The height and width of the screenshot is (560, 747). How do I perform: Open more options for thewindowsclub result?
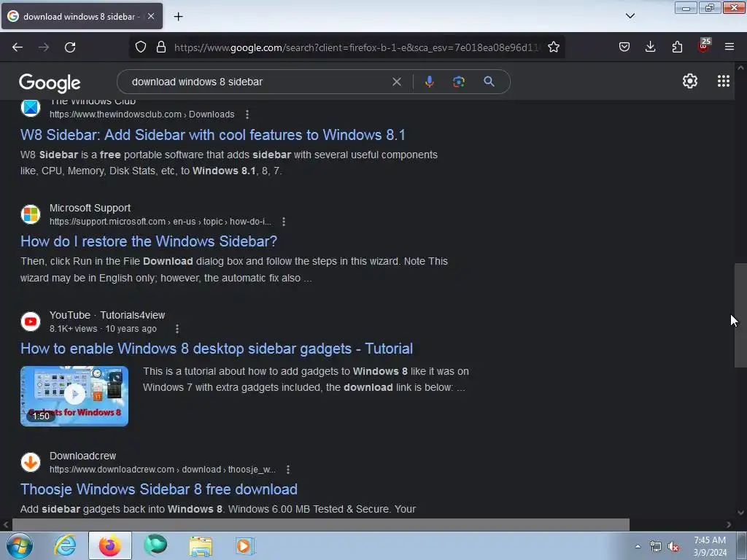(247, 114)
